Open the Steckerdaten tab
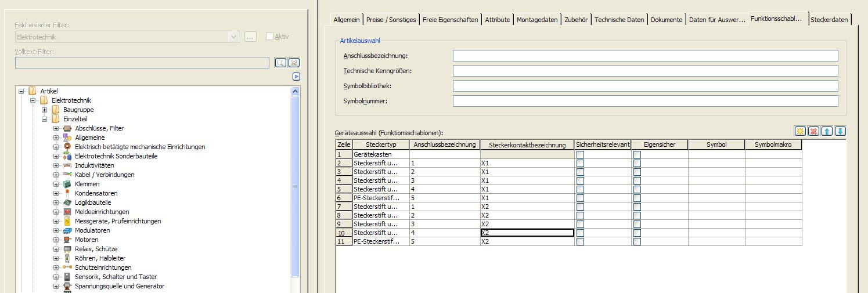 (x=829, y=20)
